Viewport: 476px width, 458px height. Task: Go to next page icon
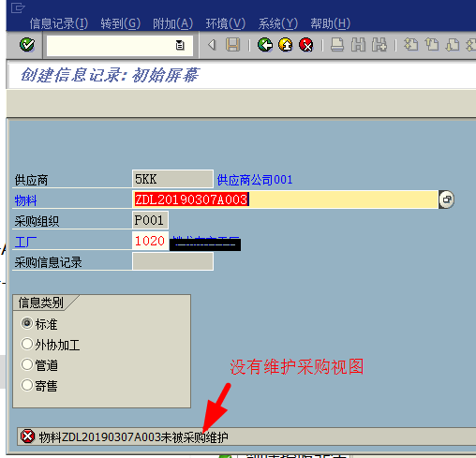click(x=453, y=45)
